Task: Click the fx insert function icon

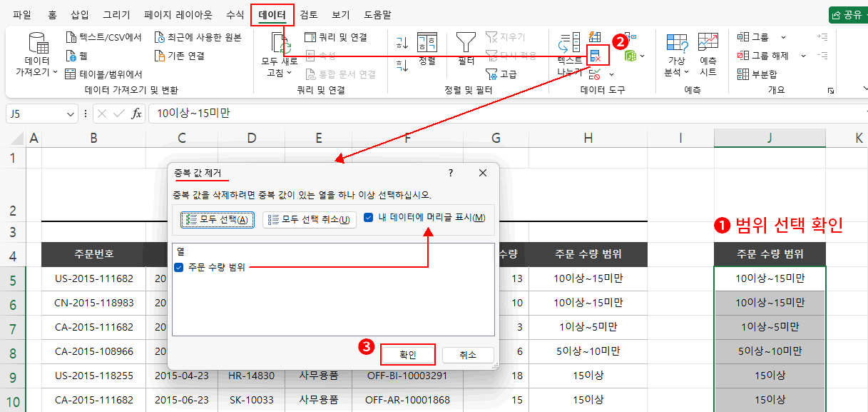Action: (137, 114)
